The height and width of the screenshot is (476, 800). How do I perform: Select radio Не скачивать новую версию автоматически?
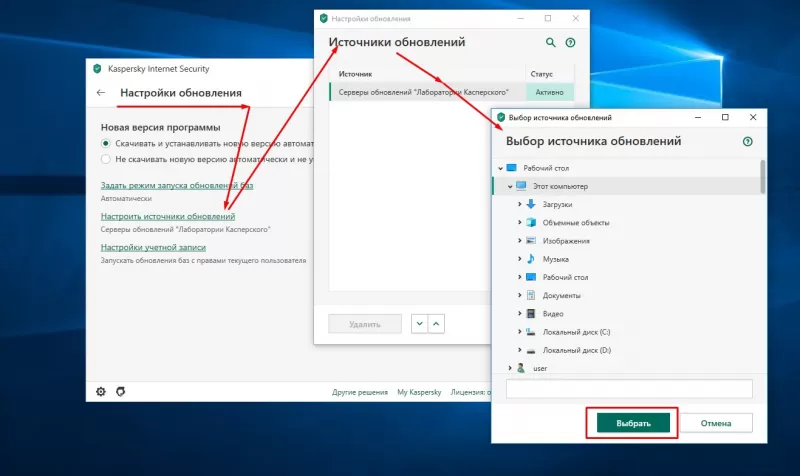pyautogui.click(x=106, y=159)
